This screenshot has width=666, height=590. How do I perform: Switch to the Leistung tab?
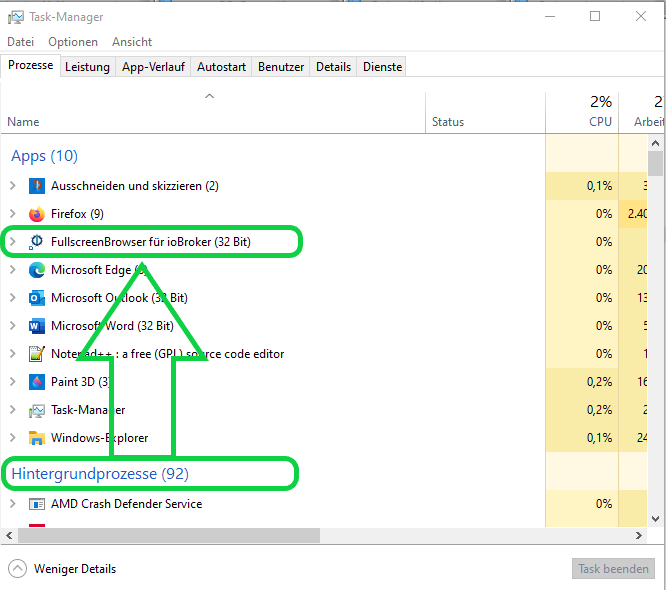click(87, 67)
